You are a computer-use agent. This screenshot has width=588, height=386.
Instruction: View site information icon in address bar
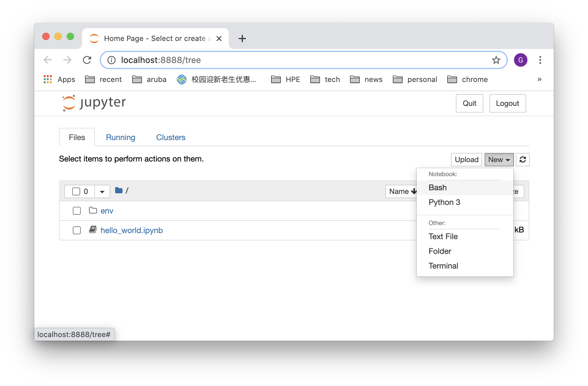(112, 60)
